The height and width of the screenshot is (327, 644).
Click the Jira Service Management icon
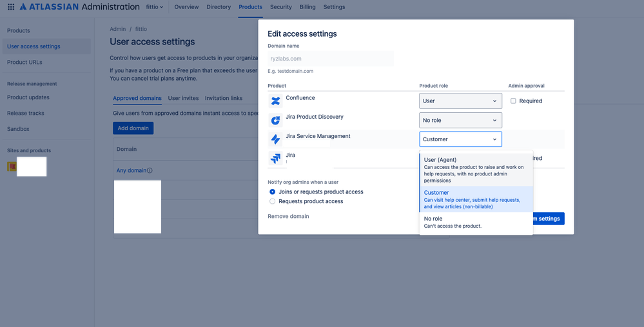point(276,139)
